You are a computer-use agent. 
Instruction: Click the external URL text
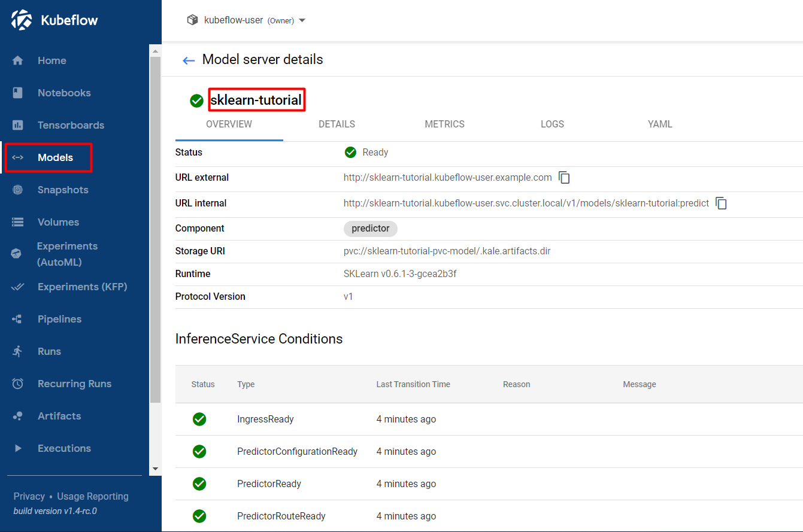[447, 178]
